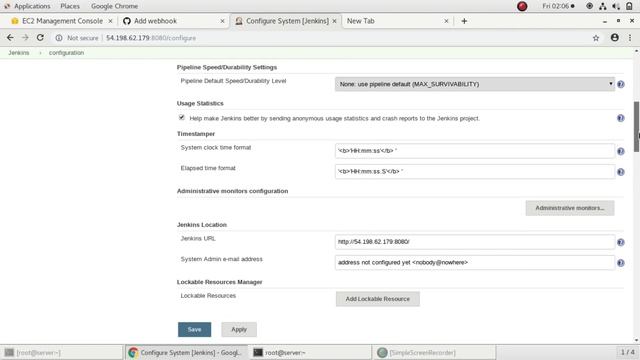
Task: Open Jenkins breadcrumb link
Action: click(19, 53)
